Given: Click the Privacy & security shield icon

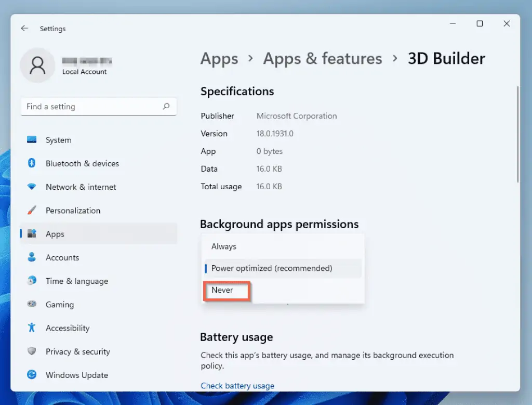Looking at the screenshot, I should [32, 351].
